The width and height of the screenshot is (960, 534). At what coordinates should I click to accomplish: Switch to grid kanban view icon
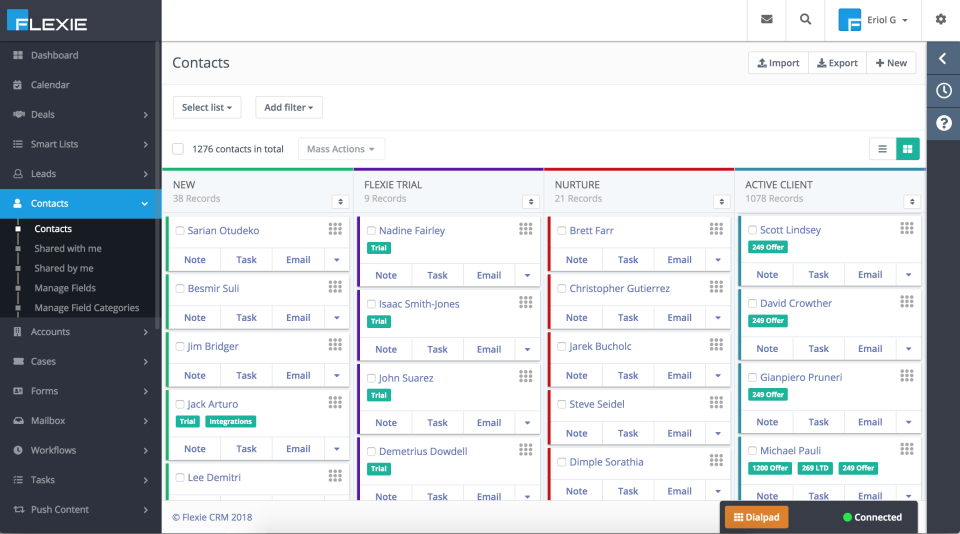907,149
